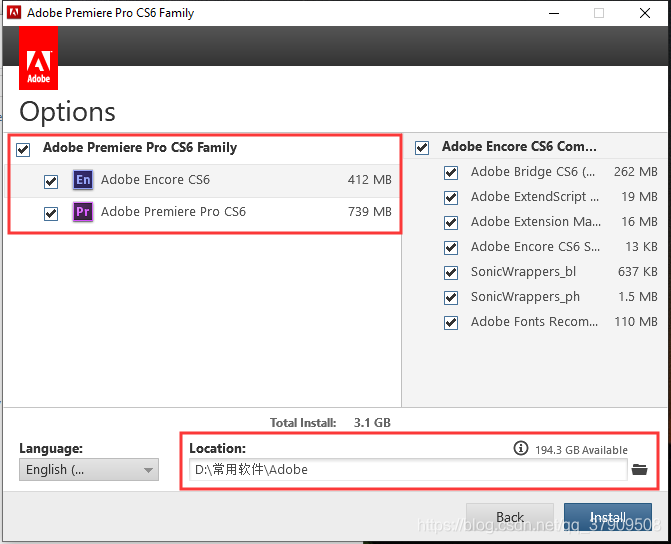671x544 pixels.
Task: Click the 110 MB size value
Action: pyautogui.click(x=636, y=321)
